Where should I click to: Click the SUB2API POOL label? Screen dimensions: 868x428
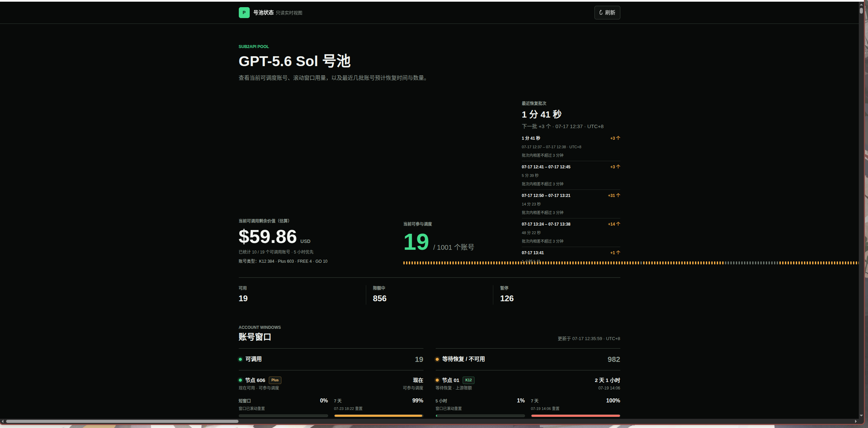pyautogui.click(x=254, y=47)
